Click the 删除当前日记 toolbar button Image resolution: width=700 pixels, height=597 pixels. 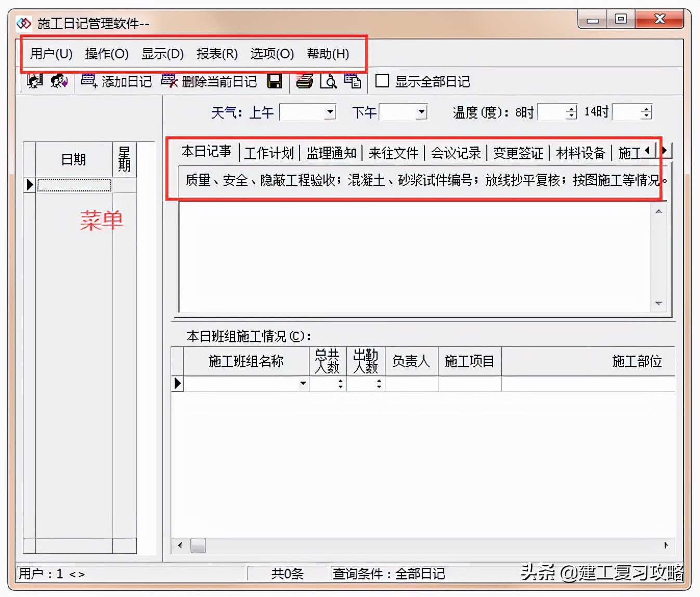tap(218, 82)
